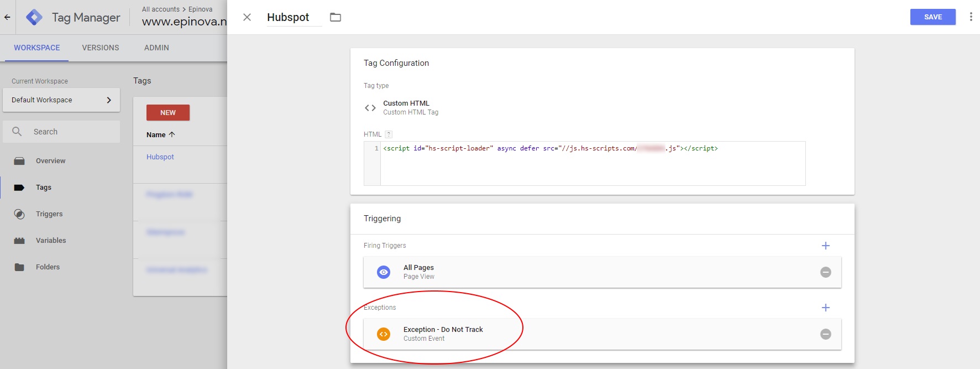
Task: Switch to the WORKSPACE tab
Action: 37,48
